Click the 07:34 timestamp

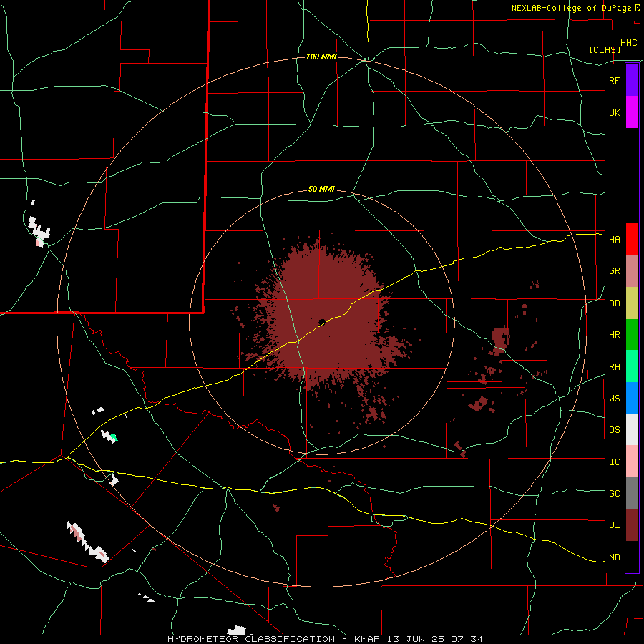pos(467,639)
